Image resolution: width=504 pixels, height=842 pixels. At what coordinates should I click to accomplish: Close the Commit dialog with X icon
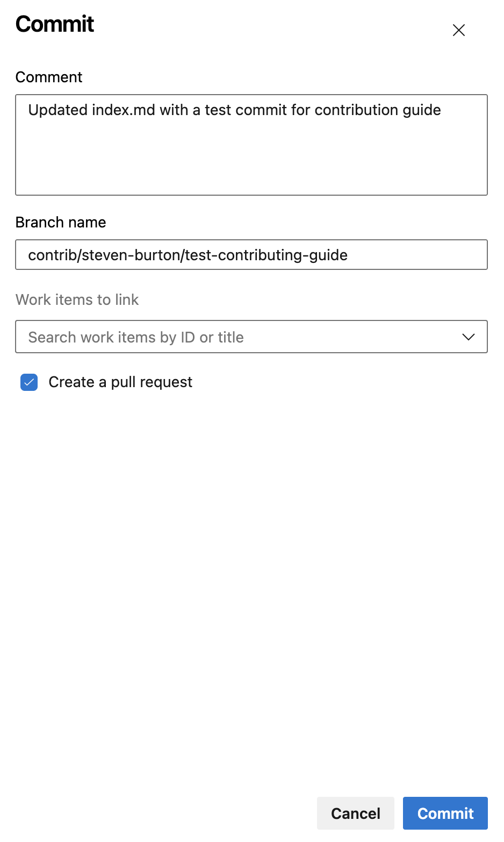tap(458, 30)
